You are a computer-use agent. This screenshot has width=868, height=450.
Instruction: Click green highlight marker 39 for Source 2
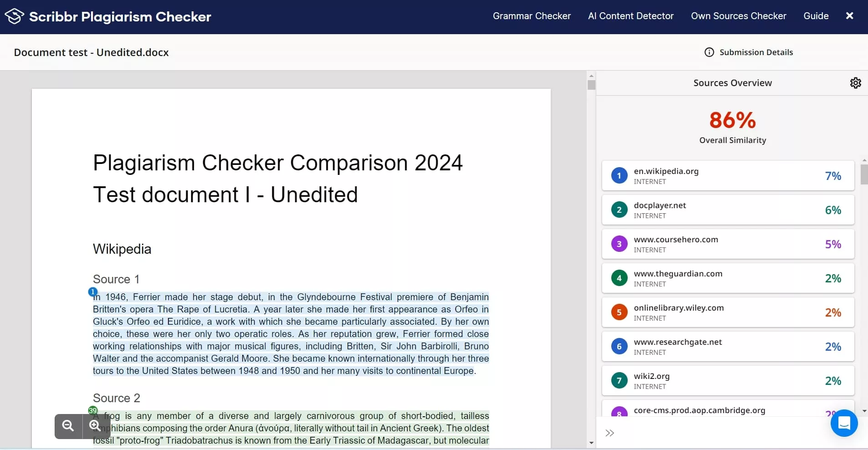point(92,410)
